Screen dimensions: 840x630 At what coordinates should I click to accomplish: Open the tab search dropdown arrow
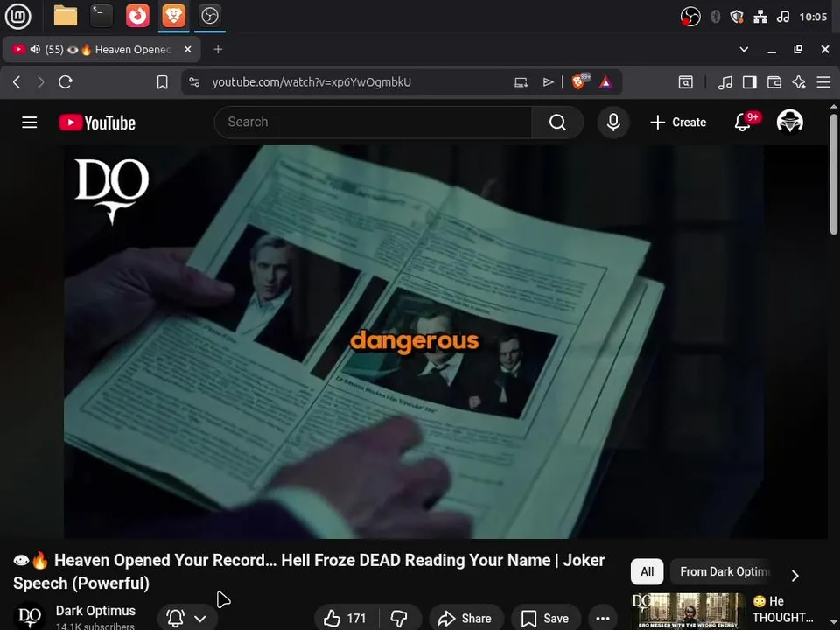(744, 49)
